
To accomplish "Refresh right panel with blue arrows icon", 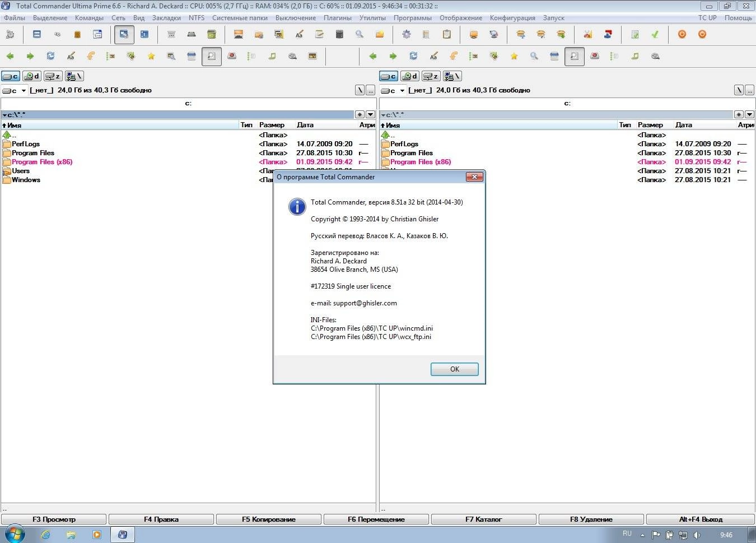I will (x=413, y=56).
